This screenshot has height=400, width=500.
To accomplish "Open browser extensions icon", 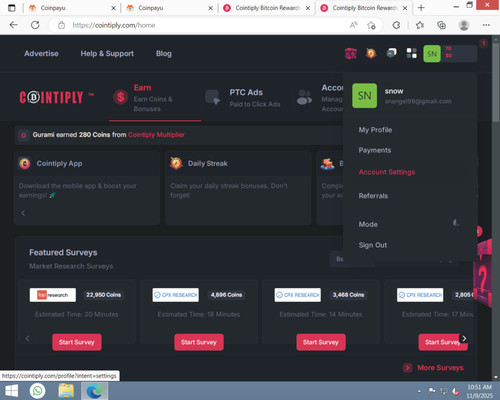I will click(x=396, y=25).
